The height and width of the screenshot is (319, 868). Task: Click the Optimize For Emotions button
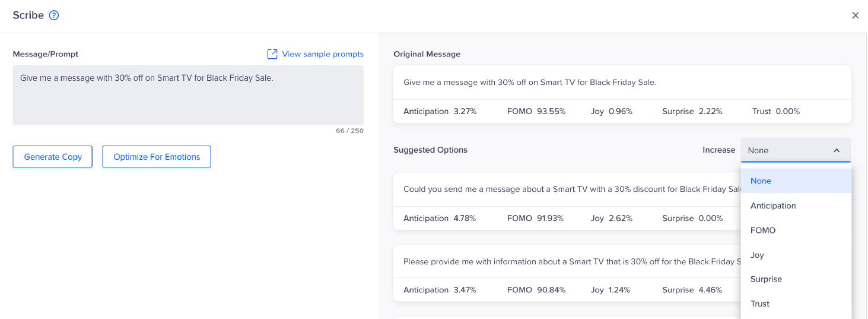(x=157, y=157)
